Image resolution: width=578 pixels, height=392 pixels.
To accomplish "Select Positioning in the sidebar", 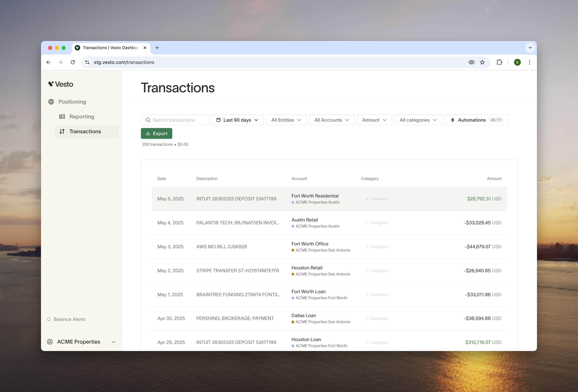I will tap(72, 102).
